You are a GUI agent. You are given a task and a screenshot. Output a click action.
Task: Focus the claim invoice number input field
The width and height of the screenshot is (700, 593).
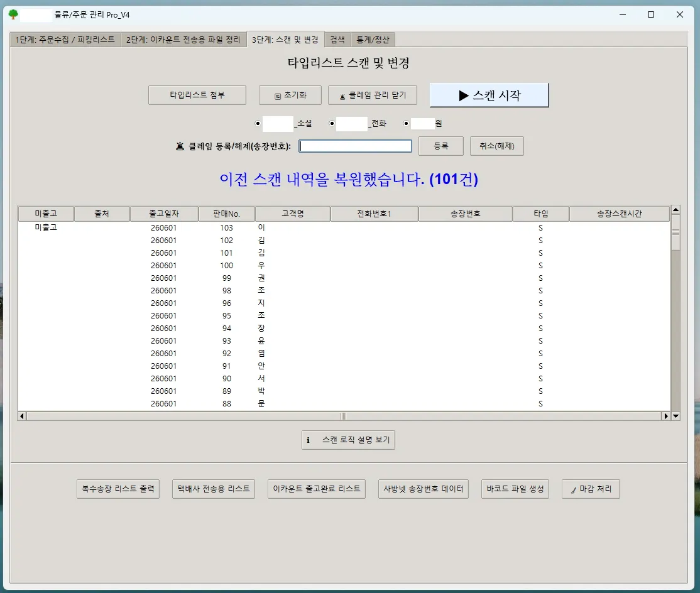click(356, 146)
